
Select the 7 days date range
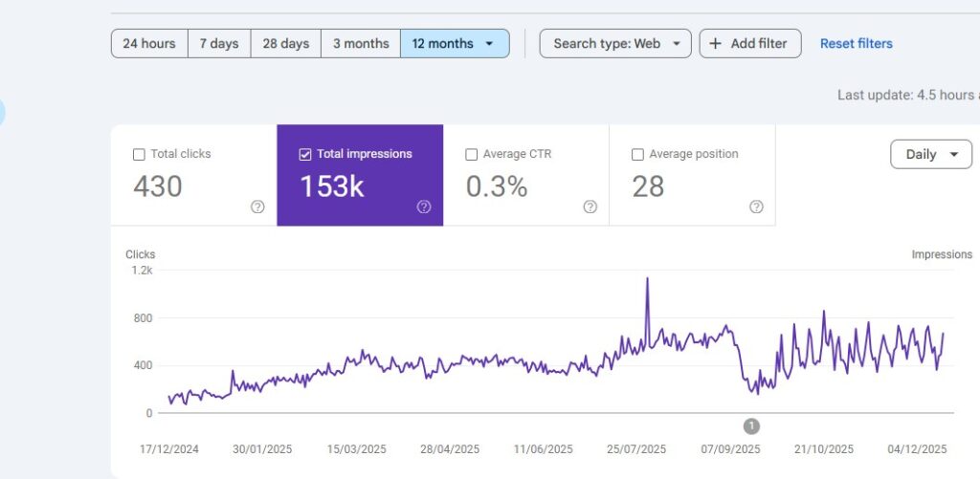click(x=219, y=44)
